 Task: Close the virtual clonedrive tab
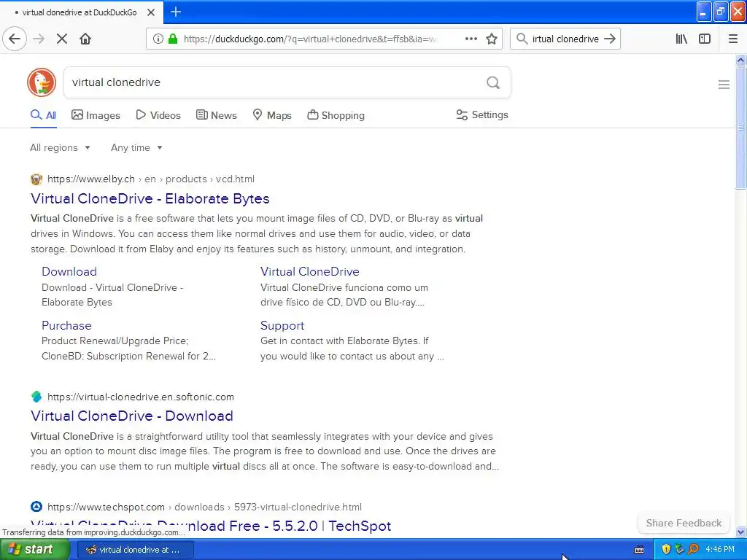click(x=151, y=12)
